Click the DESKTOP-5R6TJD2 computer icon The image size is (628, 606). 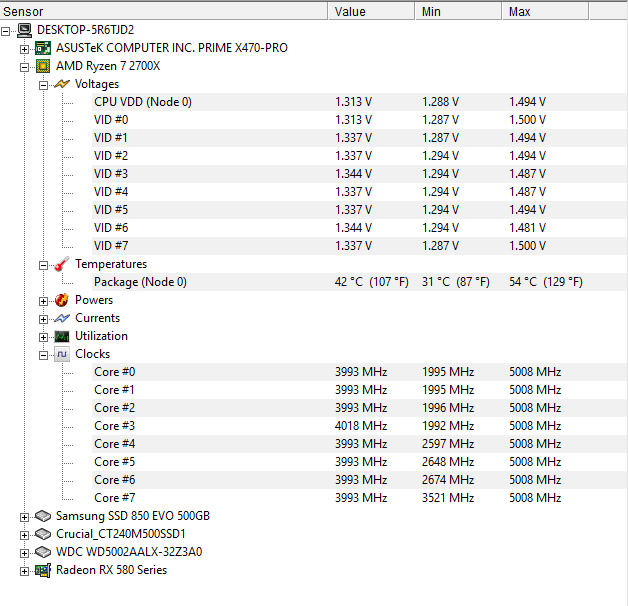24,30
